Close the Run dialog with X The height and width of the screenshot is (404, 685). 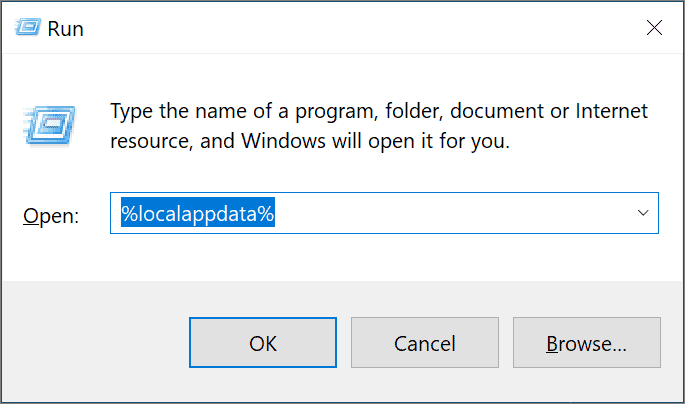654,28
